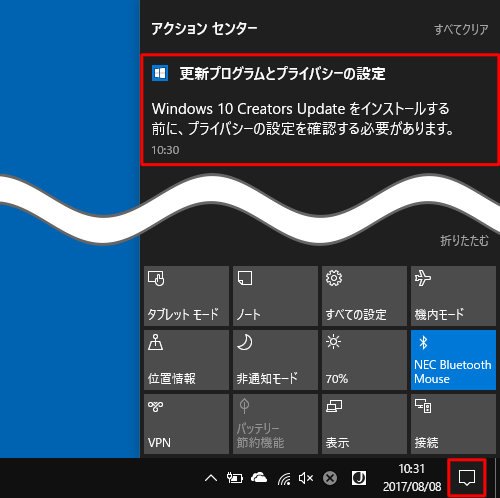This screenshot has height=498, width=500.
Task: Click the gray X circle tray icon
Action: 330,478
